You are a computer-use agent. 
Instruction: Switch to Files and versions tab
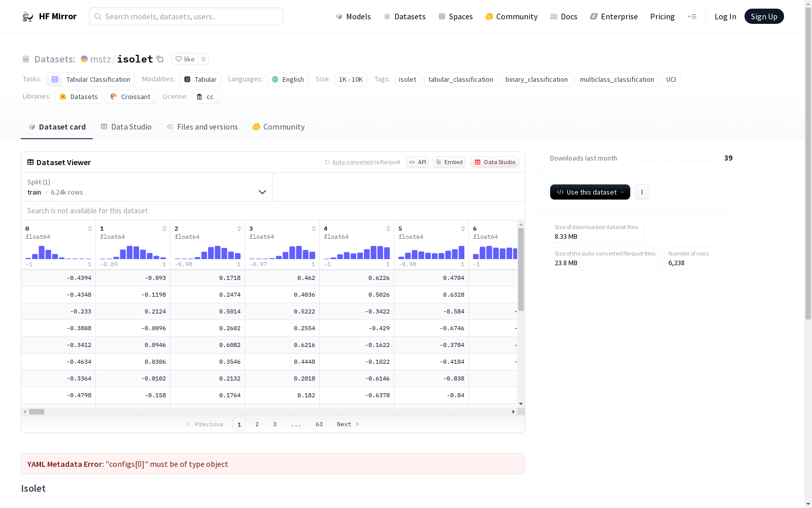pyautogui.click(x=202, y=127)
